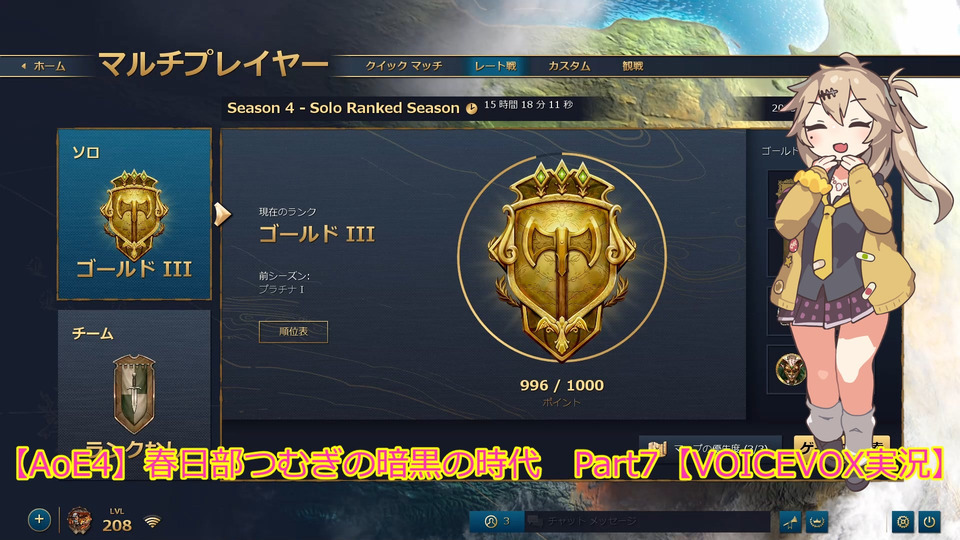Click the power quit icon
This screenshot has height=540, width=960.
(x=929, y=522)
